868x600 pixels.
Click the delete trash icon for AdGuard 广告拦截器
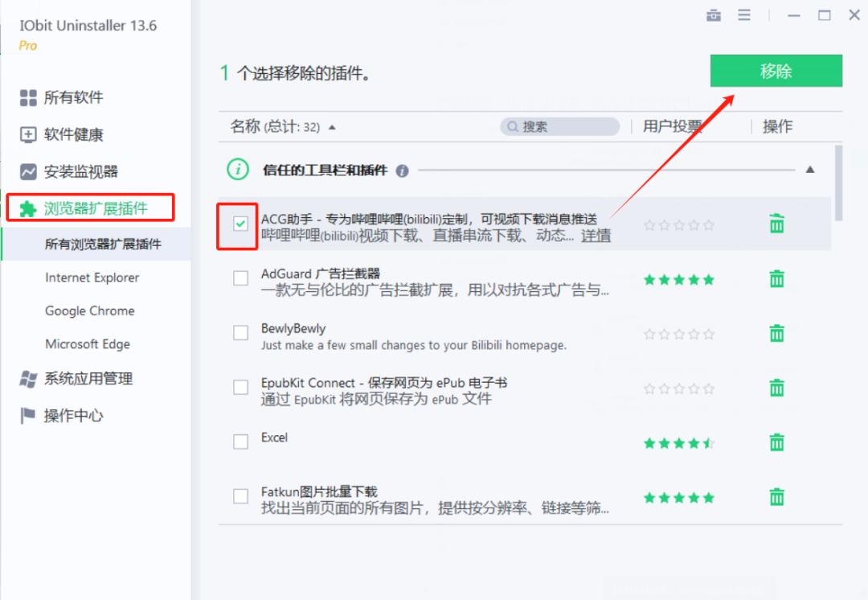776,279
